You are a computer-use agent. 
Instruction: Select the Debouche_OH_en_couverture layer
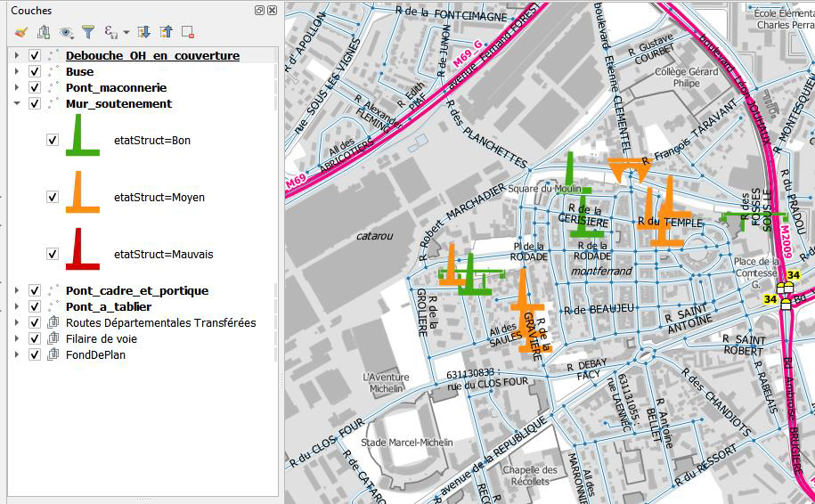pyautogui.click(x=152, y=56)
